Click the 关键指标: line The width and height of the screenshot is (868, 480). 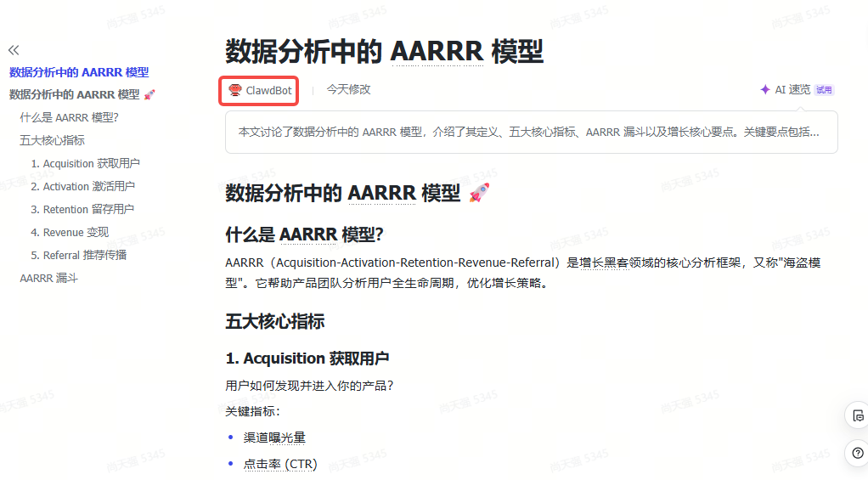pos(253,411)
